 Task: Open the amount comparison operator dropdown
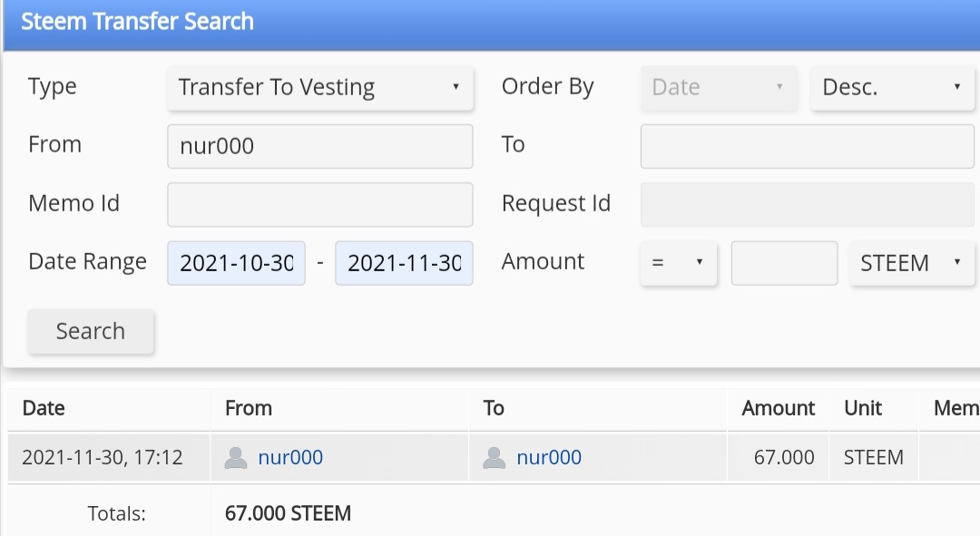678,263
